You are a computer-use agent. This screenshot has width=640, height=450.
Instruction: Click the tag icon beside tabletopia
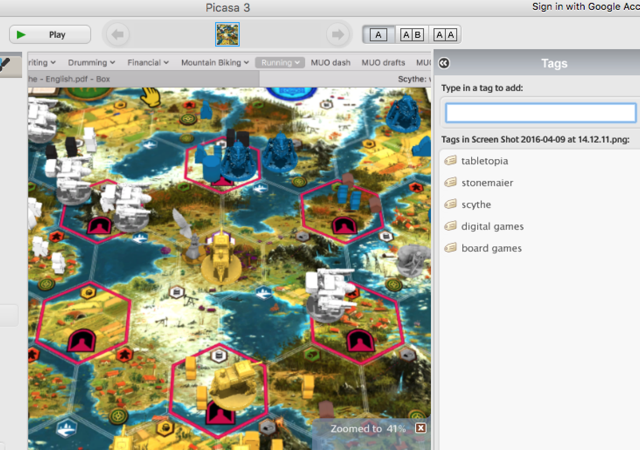(451, 160)
